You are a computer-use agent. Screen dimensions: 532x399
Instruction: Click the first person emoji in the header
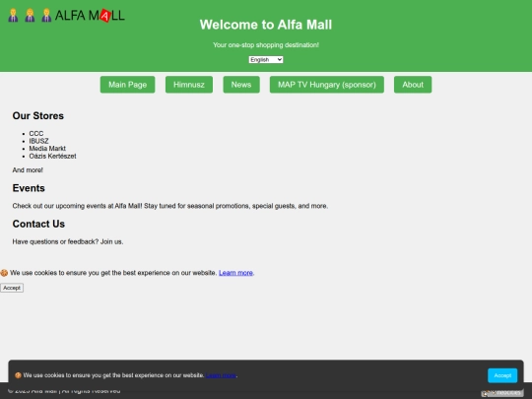pos(13,16)
